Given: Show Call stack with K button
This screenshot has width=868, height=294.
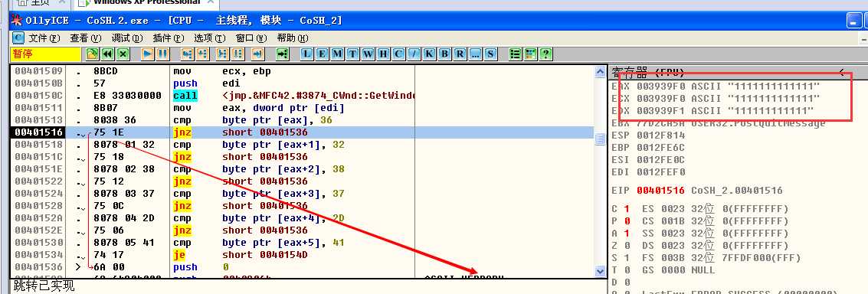Looking at the screenshot, I should pyautogui.click(x=429, y=54).
